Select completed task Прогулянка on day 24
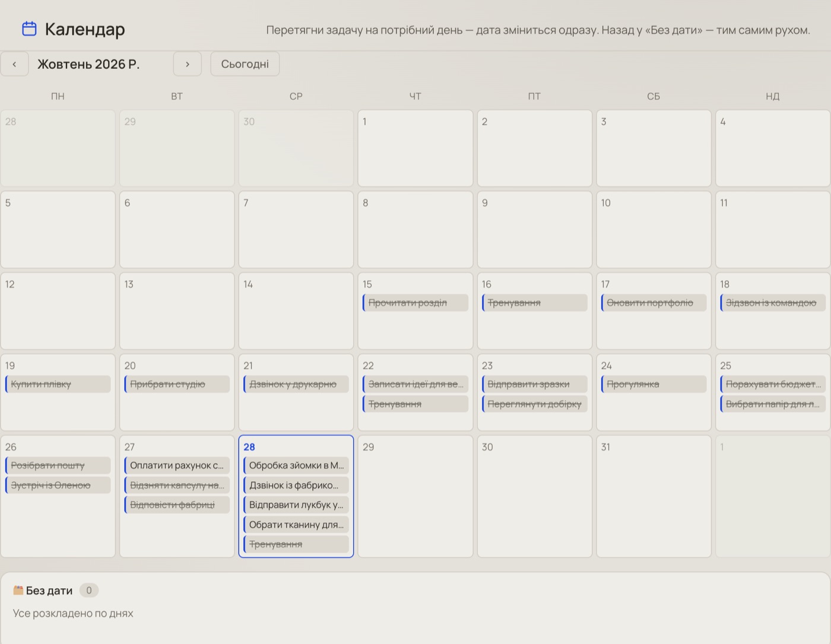 point(654,384)
